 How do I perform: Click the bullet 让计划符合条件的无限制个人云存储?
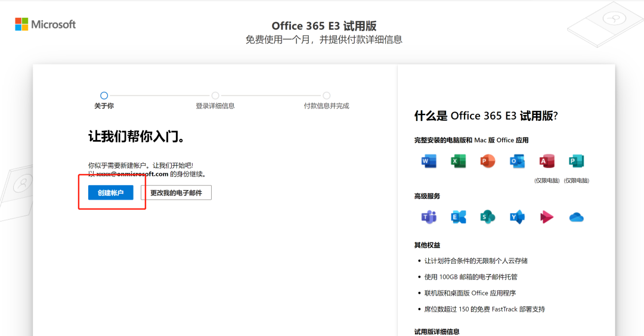[x=476, y=261]
